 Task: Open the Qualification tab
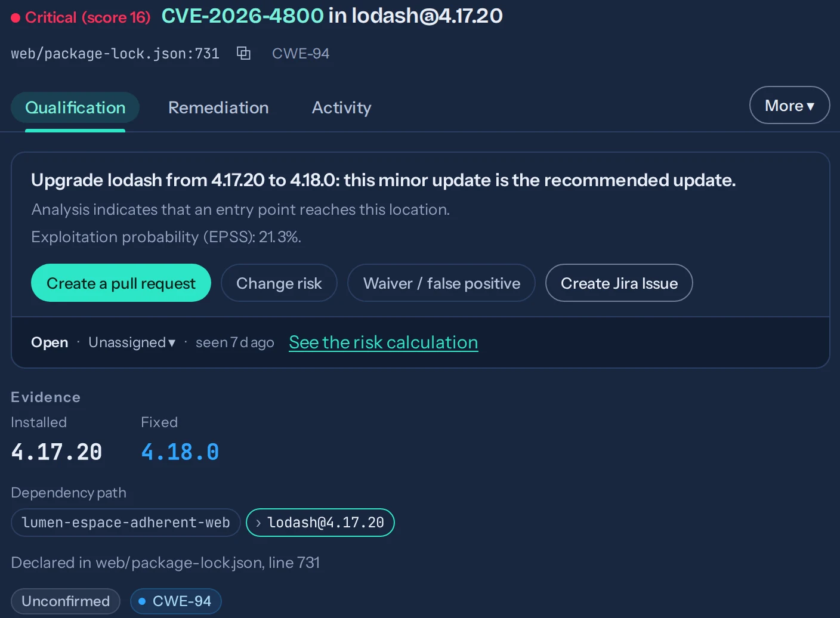pyautogui.click(x=75, y=107)
